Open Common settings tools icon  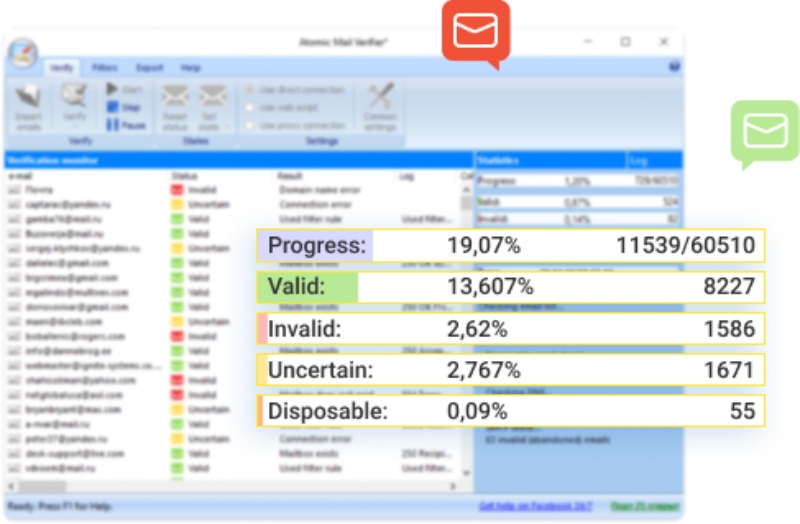380,98
